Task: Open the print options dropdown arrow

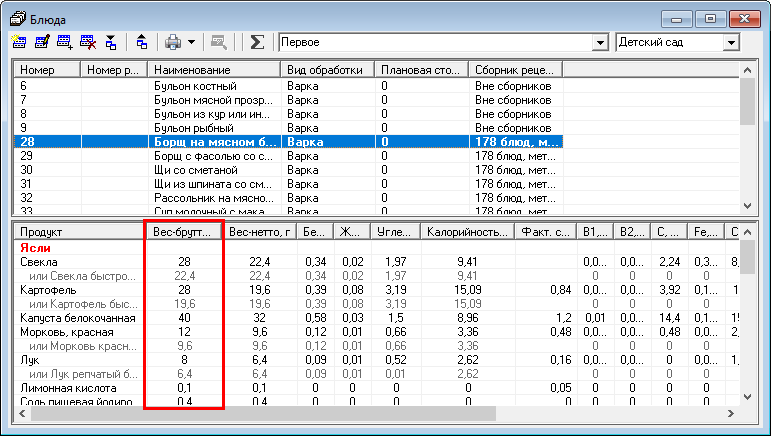Action: coord(190,43)
